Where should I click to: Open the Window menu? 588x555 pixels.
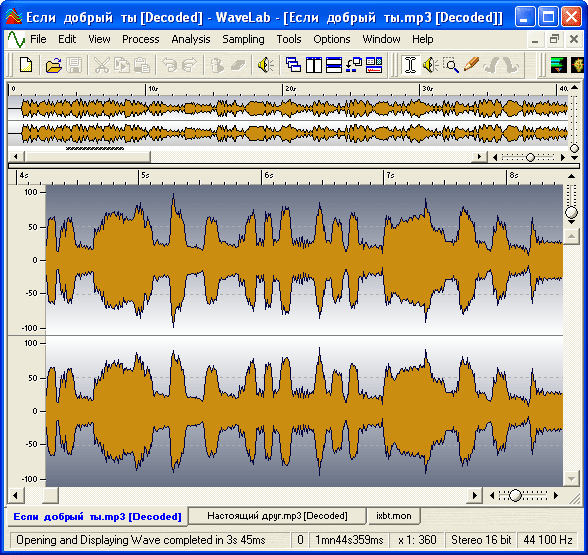381,39
